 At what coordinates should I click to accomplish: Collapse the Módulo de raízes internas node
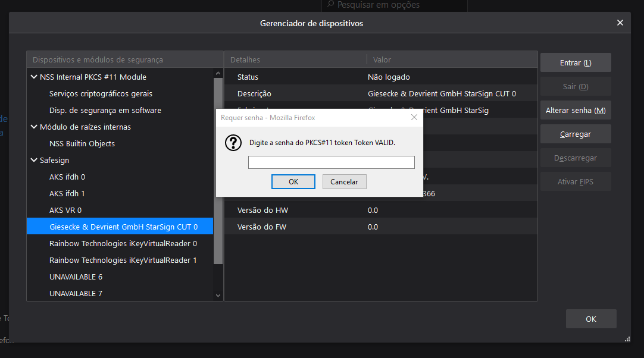coord(34,127)
